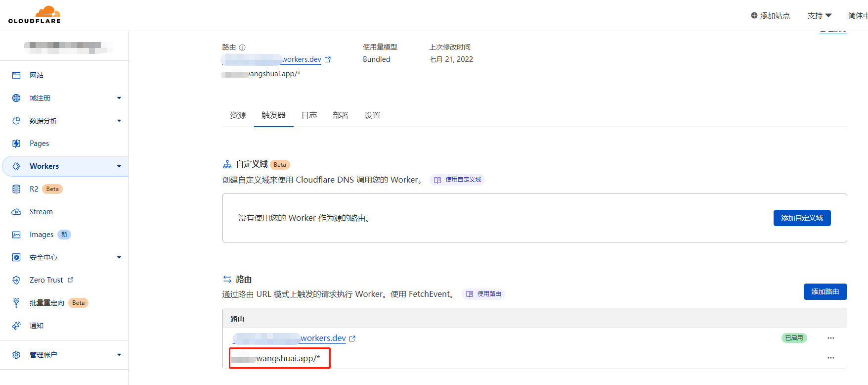
Task: Click the Beta badge beside 批量重定向
Action: pos(78,303)
